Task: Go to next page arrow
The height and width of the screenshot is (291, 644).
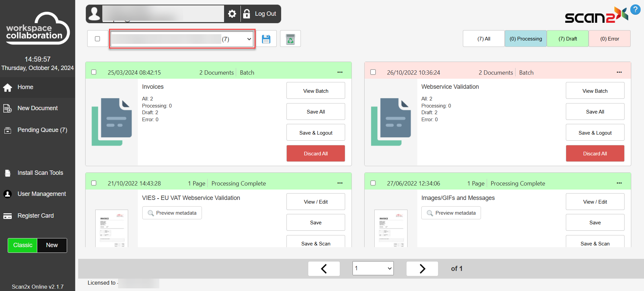Action: pyautogui.click(x=422, y=269)
